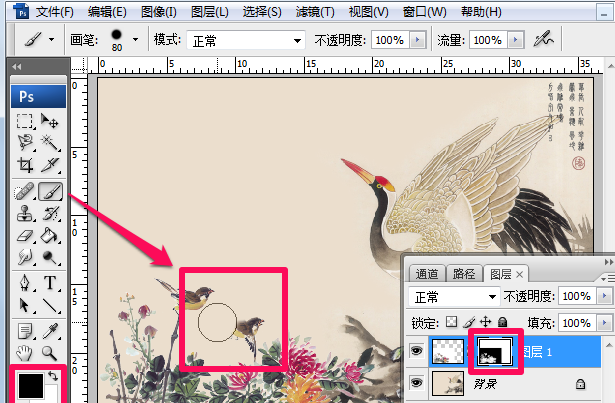Open the brush tool preset picker
This screenshot has width=615, height=403.
point(39,39)
